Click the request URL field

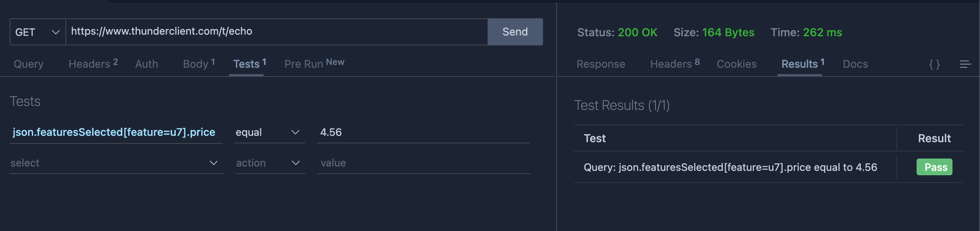[x=277, y=32]
